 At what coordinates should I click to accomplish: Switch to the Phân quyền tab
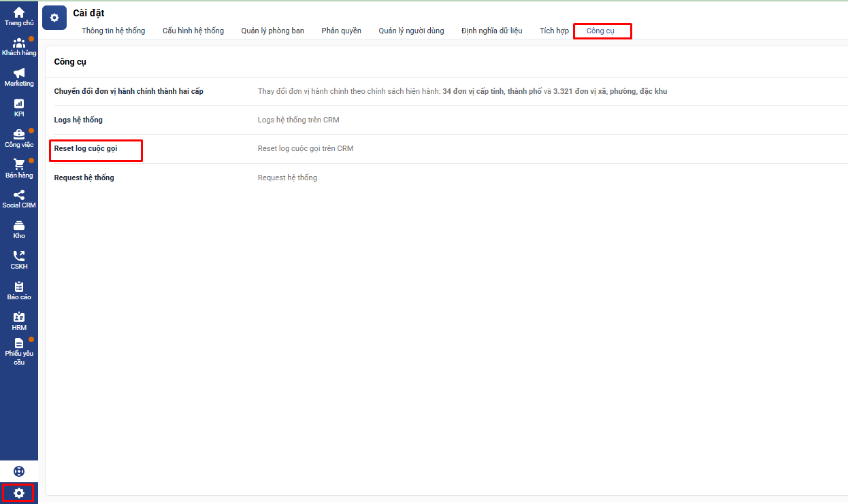click(x=341, y=31)
